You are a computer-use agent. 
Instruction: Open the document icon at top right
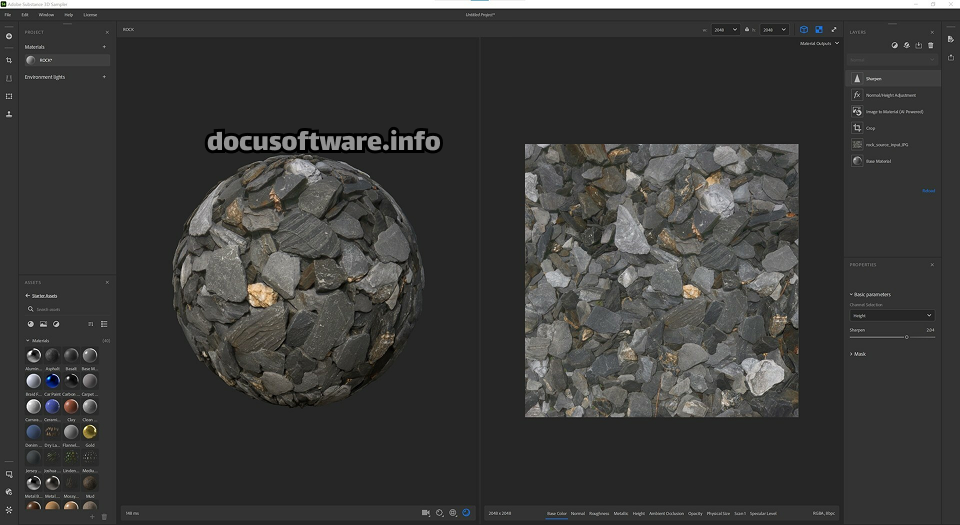(x=951, y=39)
